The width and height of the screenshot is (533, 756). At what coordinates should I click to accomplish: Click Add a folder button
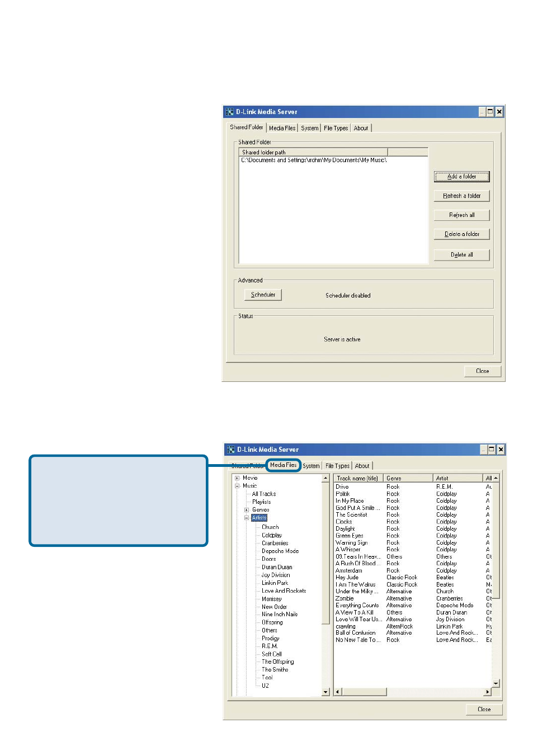(x=461, y=177)
